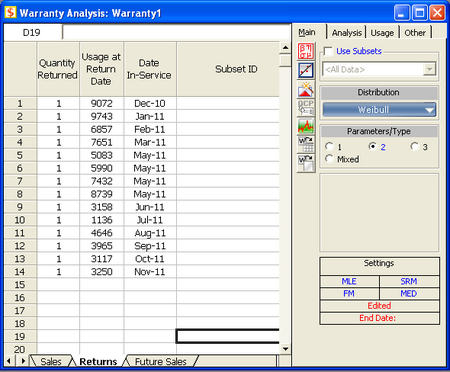Enable the Use Subsets checkbox
This screenshot has width=450, height=372.
point(329,51)
